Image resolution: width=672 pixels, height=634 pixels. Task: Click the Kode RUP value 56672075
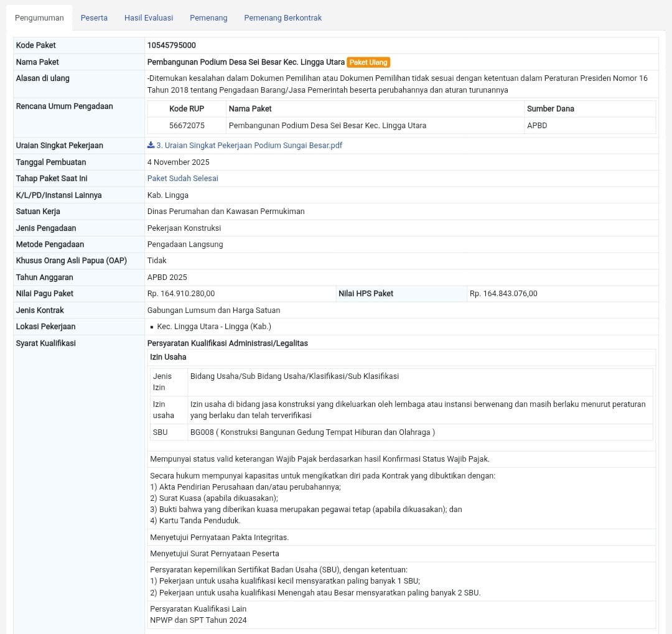tap(187, 126)
